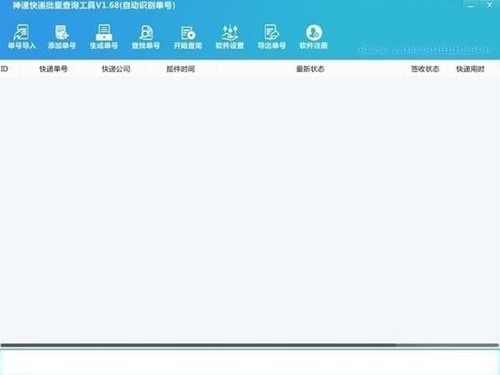The width and height of the screenshot is (500, 375).
Task: Open 软件设置 software settings
Action: coord(230,37)
